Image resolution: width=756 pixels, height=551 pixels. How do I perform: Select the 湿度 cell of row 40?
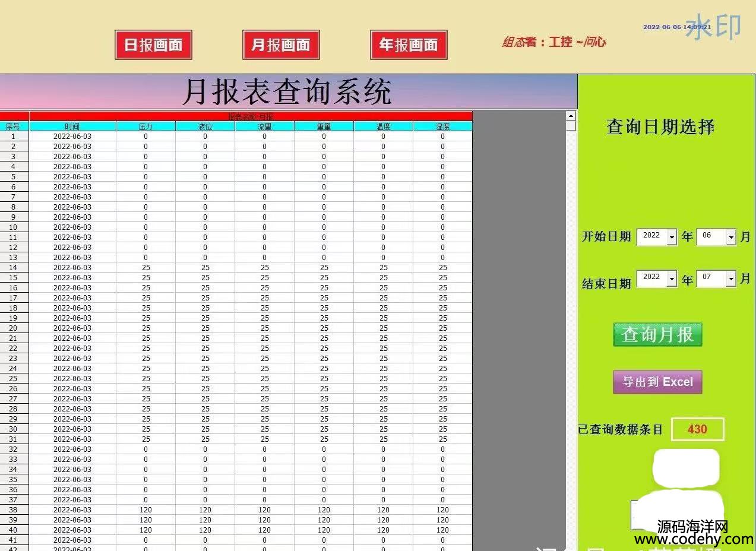coord(443,530)
